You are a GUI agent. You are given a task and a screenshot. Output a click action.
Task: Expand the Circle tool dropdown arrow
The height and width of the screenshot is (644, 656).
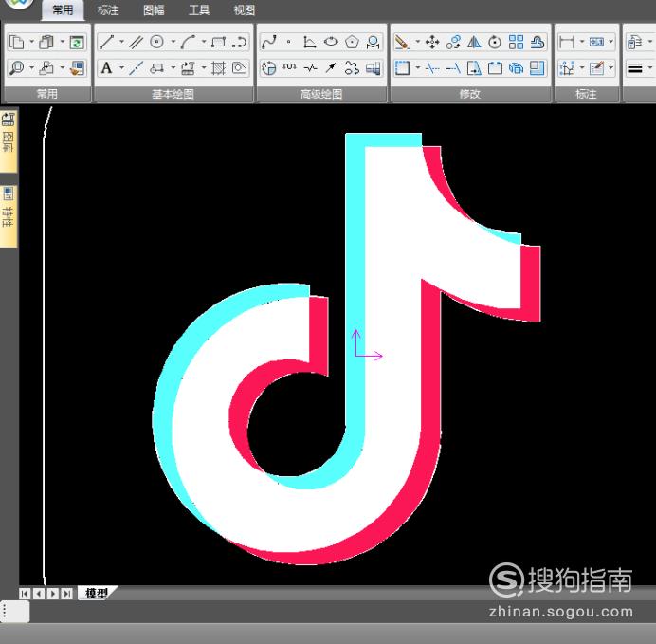[x=173, y=42]
